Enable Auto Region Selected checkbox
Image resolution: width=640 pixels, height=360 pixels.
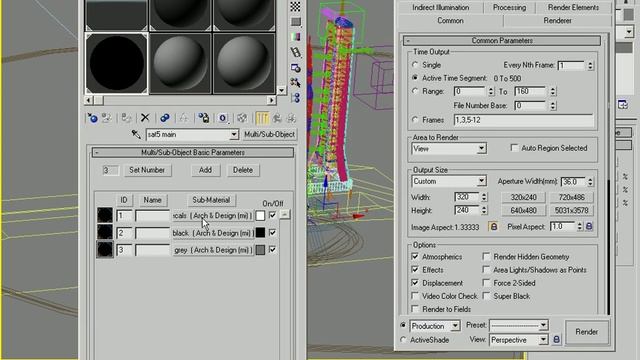tap(514, 148)
